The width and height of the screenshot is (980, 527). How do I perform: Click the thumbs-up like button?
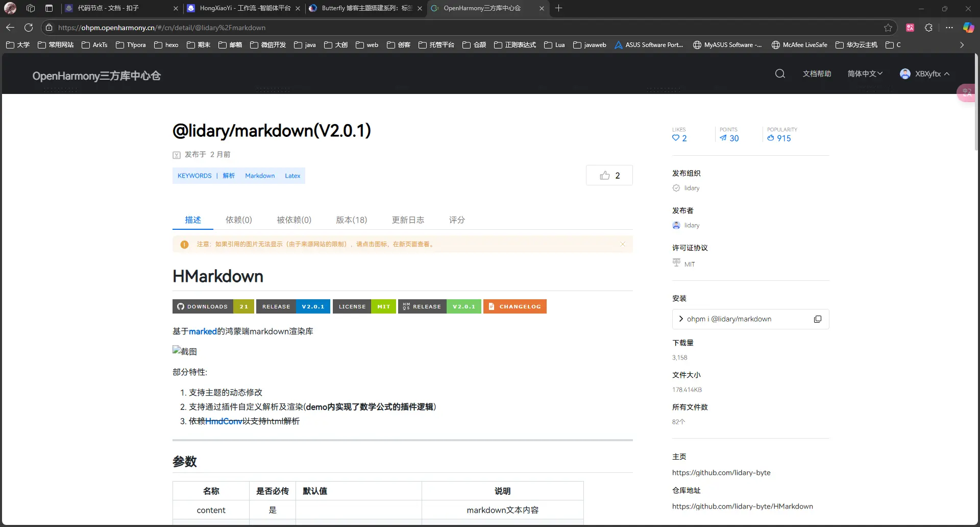[x=609, y=176]
